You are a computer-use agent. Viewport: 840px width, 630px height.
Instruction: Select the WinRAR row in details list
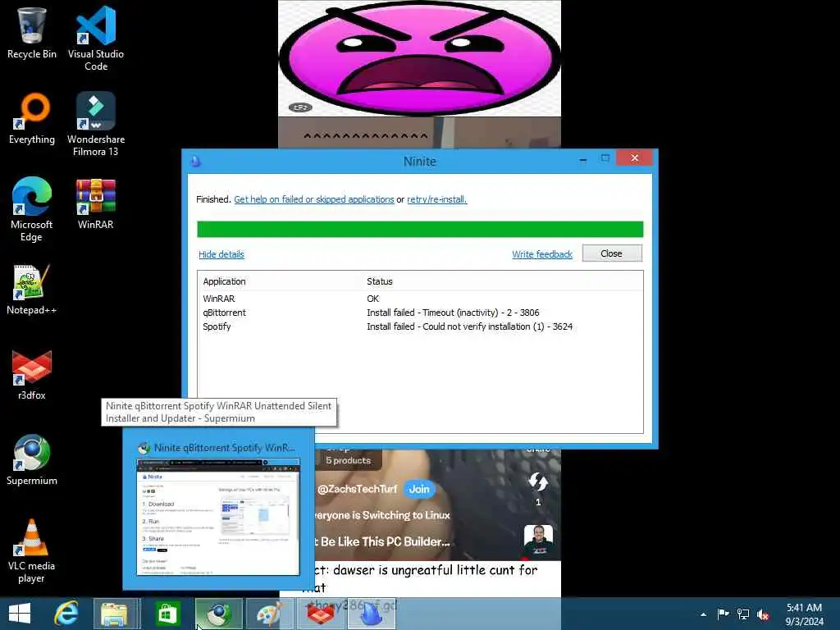coord(420,299)
